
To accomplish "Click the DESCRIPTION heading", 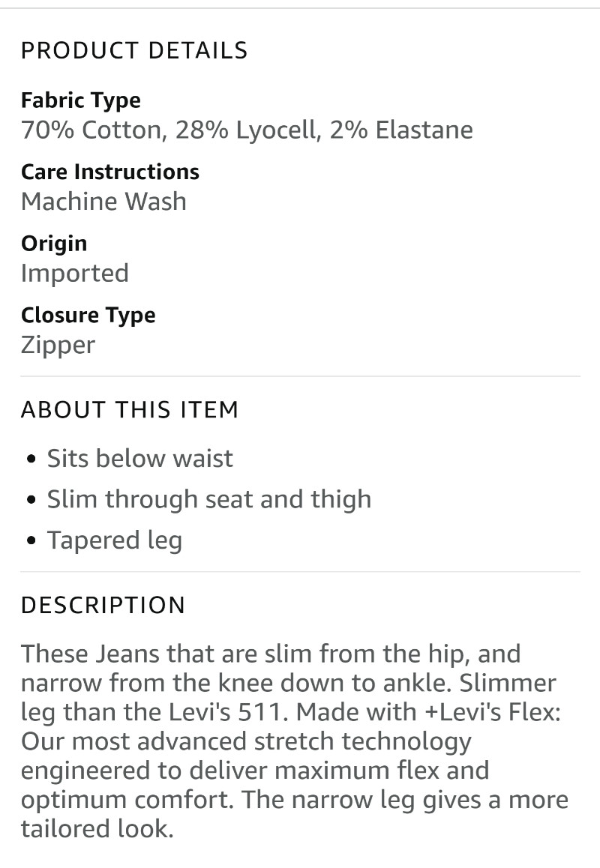I will pos(103,605).
